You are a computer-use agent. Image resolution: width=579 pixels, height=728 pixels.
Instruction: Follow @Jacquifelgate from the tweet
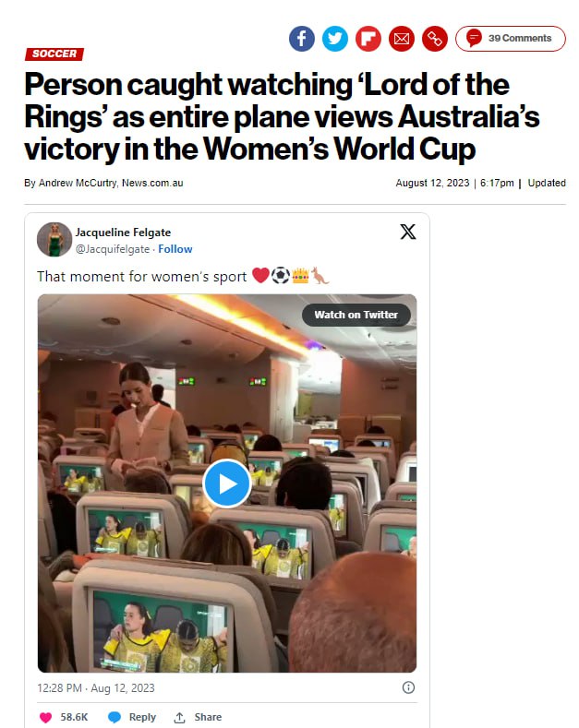(175, 249)
